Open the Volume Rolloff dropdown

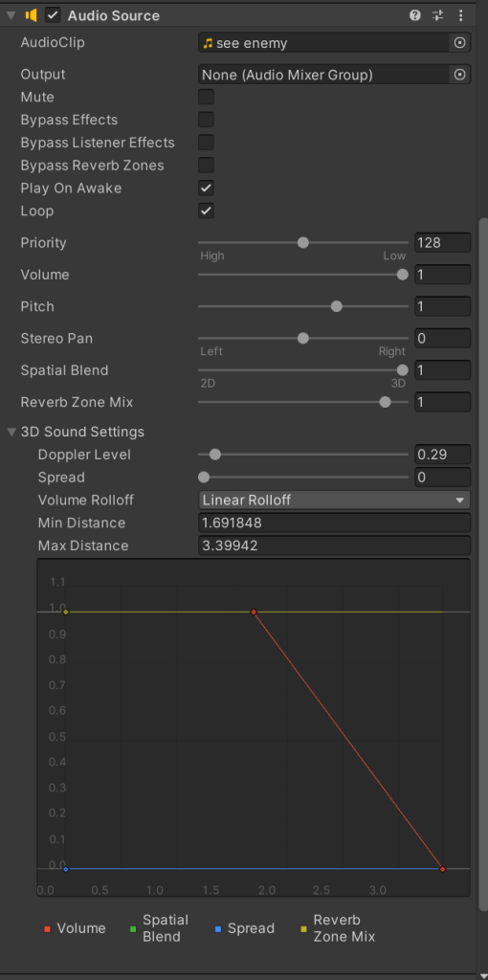334,500
